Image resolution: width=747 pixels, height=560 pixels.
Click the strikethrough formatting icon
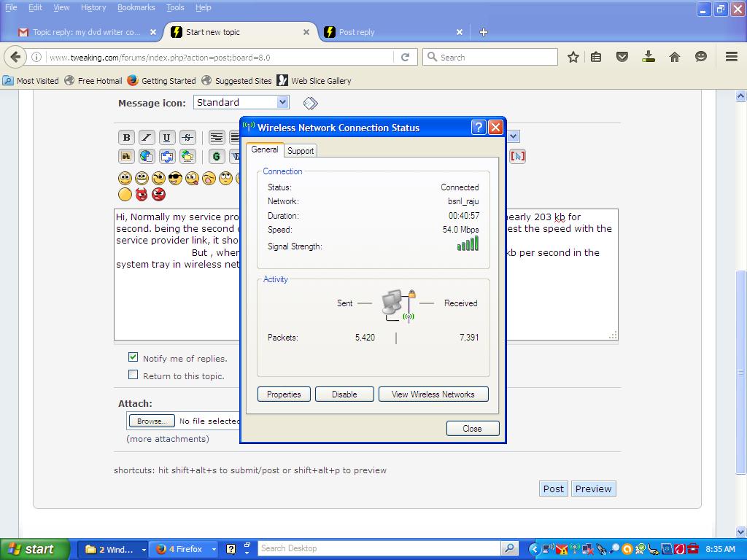click(187, 137)
